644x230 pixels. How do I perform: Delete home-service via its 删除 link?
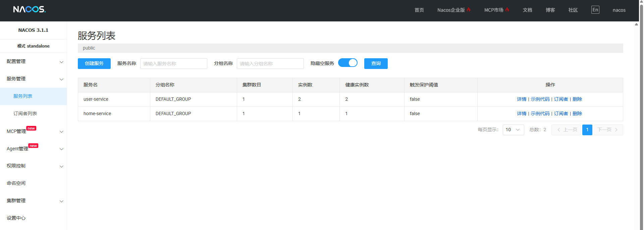point(577,114)
